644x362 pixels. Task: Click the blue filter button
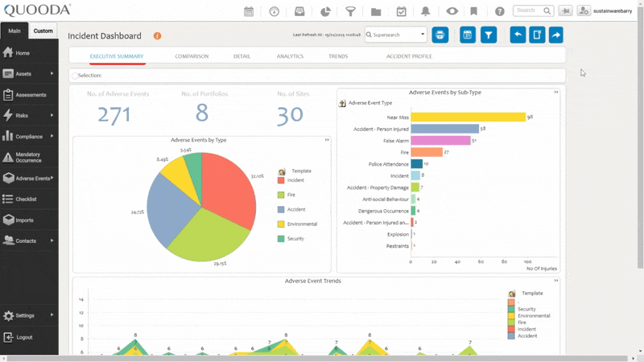coord(489,35)
